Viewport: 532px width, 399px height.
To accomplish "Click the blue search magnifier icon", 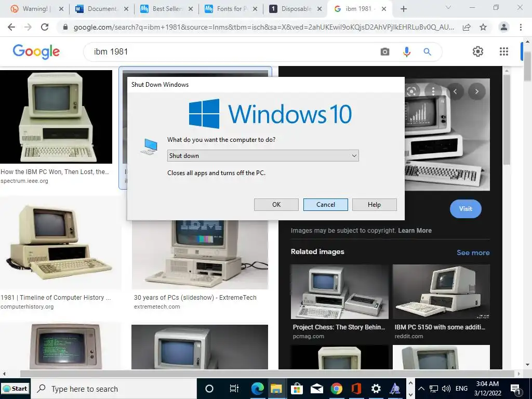I will [427, 51].
